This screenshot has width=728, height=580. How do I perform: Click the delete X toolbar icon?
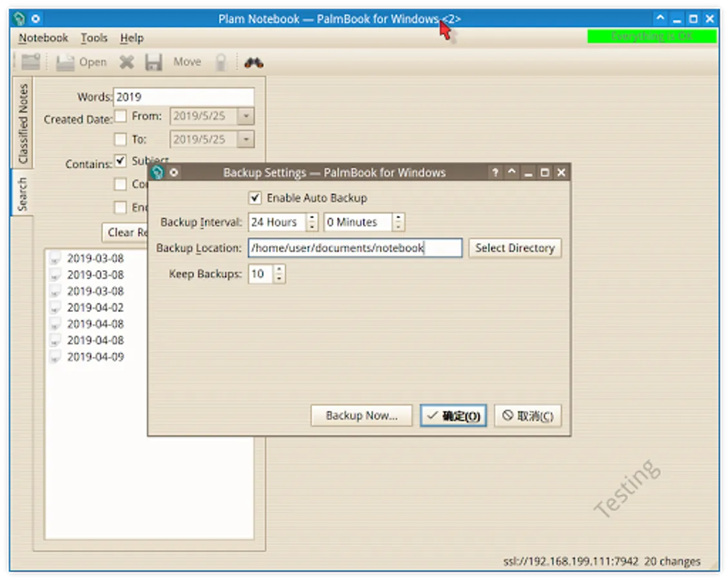(126, 62)
